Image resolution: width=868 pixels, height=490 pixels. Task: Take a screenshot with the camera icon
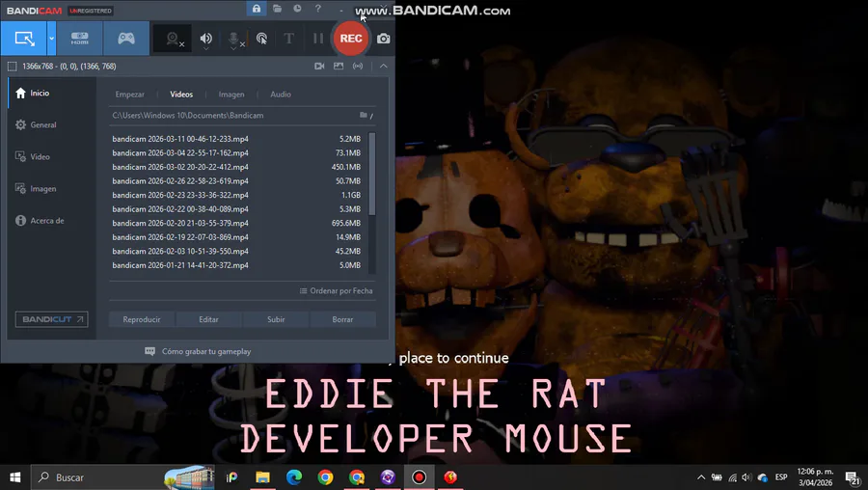point(383,39)
